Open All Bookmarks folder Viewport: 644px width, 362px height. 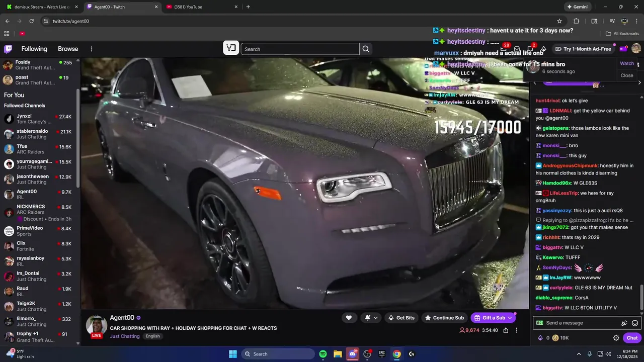[622, 34]
